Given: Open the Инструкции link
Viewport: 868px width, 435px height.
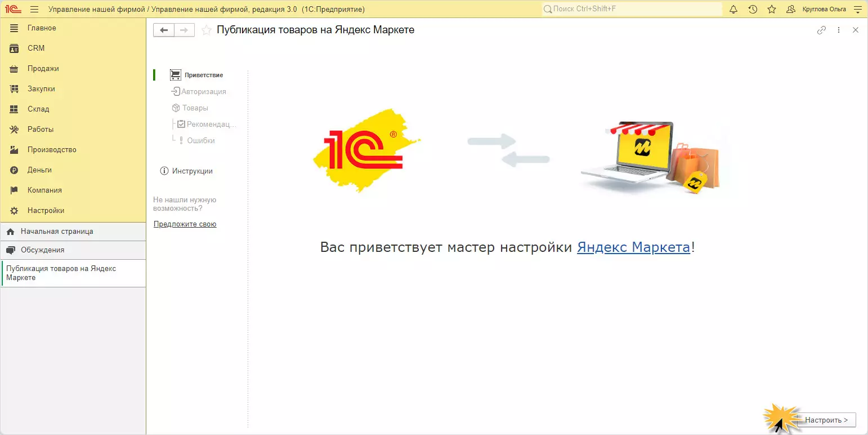Looking at the screenshot, I should click(x=193, y=171).
